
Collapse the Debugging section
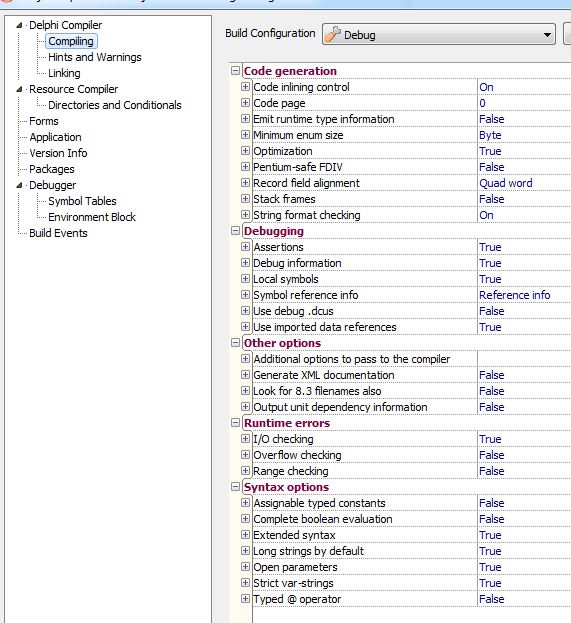pyautogui.click(x=236, y=231)
